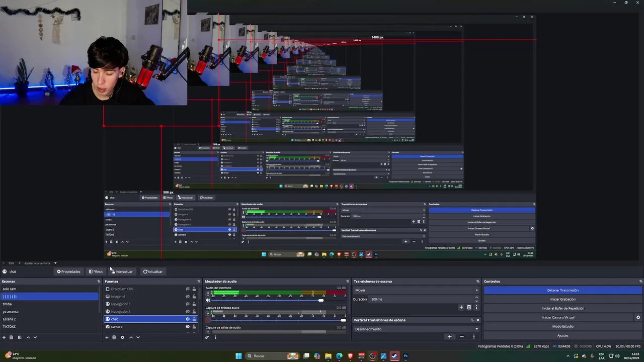Show the Navegador 5 source
The image size is (644, 362).
click(x=188, y=304)
